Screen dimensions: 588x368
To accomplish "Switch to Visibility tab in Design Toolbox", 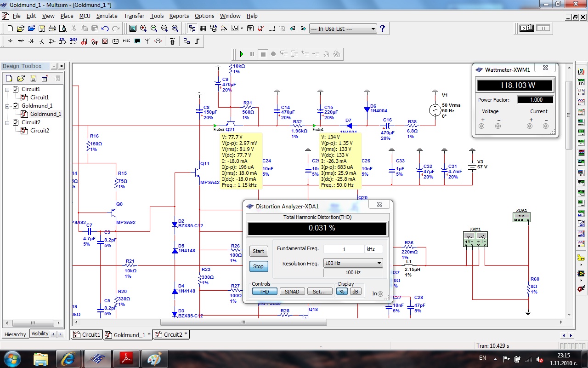I will 40,334.
